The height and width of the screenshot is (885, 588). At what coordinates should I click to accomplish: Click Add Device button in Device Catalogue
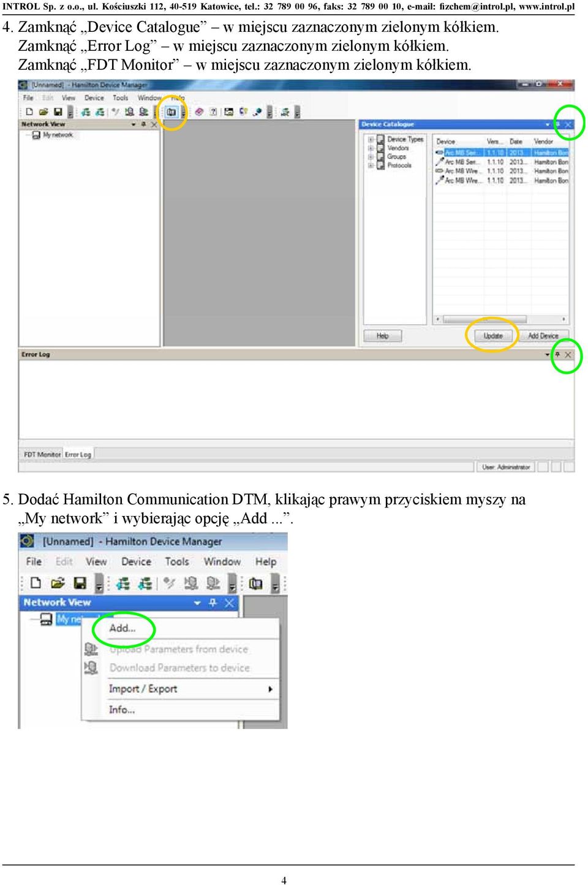(x=543, y=336)
